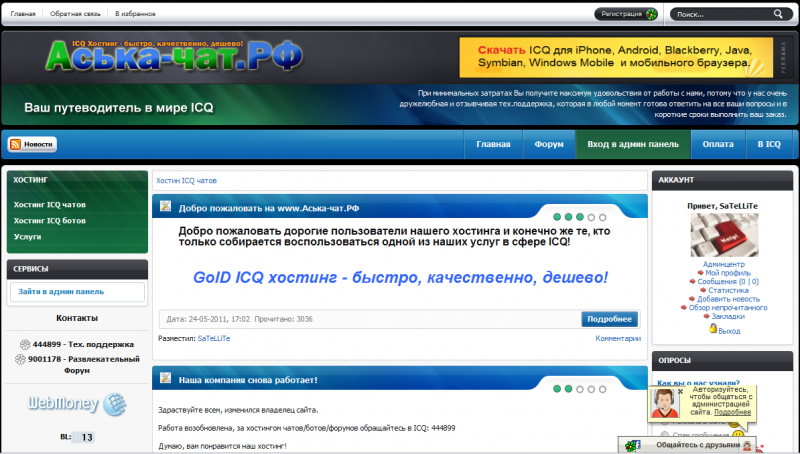
Task: Click the Аська-чат.РФ site logo
Action: coord(174,55)
